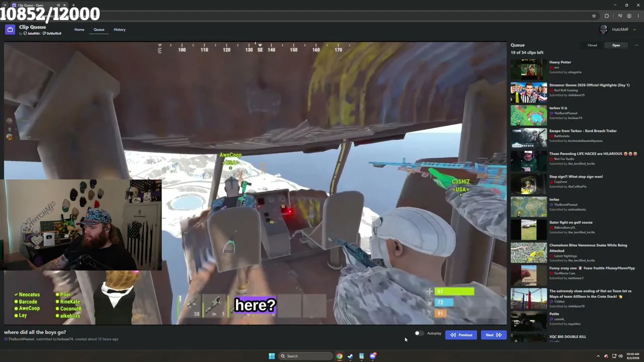Viewport: 644px width, 362px height.
Task: Select the 'tarkov it is' clip thumbnail
Action: 529,115
